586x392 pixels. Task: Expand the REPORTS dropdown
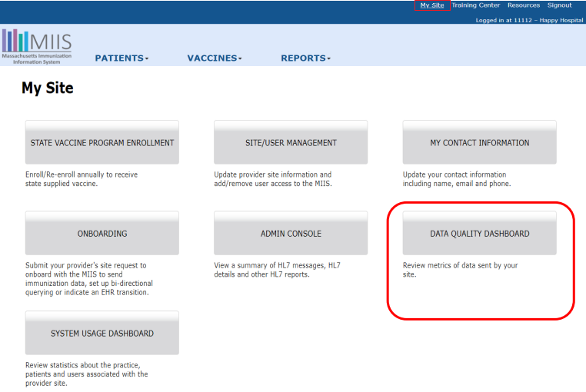pyautogui.click(x=305, y=58)
